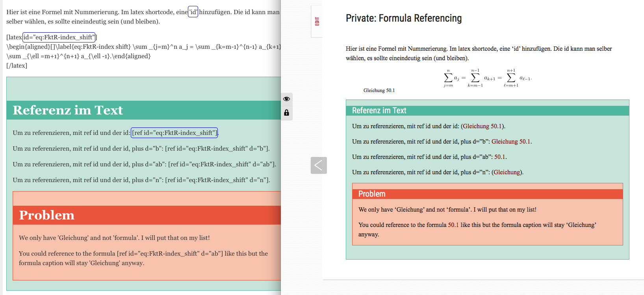This screenshot has width=644, height=295.
Task: Click the 'Gleichung' link after d="n"
Action: 507,172
